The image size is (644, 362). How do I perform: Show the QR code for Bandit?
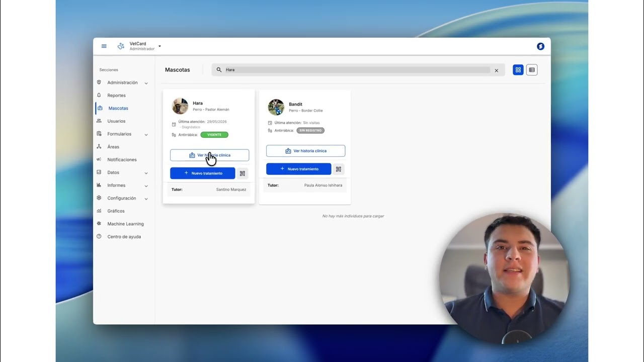coord(339,169)
